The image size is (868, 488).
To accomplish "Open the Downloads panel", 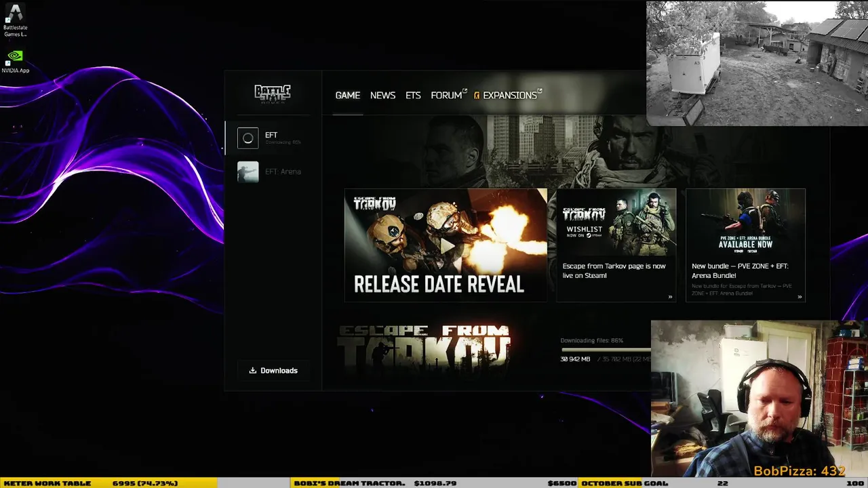I will [x=273, y=370].
